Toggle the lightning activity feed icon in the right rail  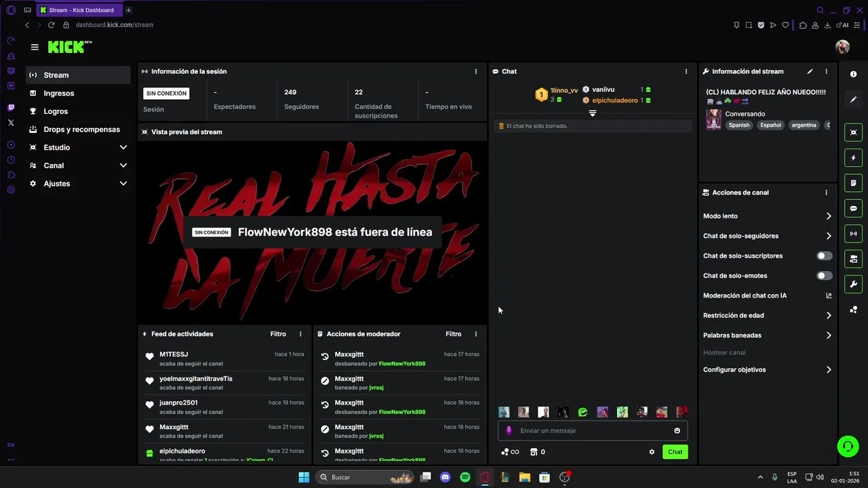point(853,158)
